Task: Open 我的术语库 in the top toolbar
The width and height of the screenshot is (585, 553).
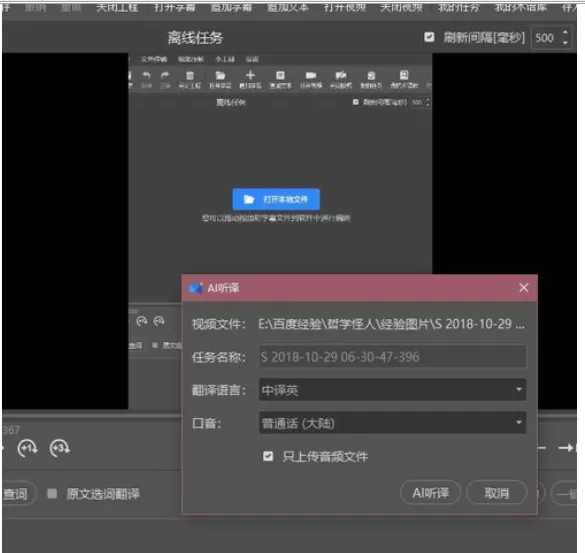Action: click(521, 7)
